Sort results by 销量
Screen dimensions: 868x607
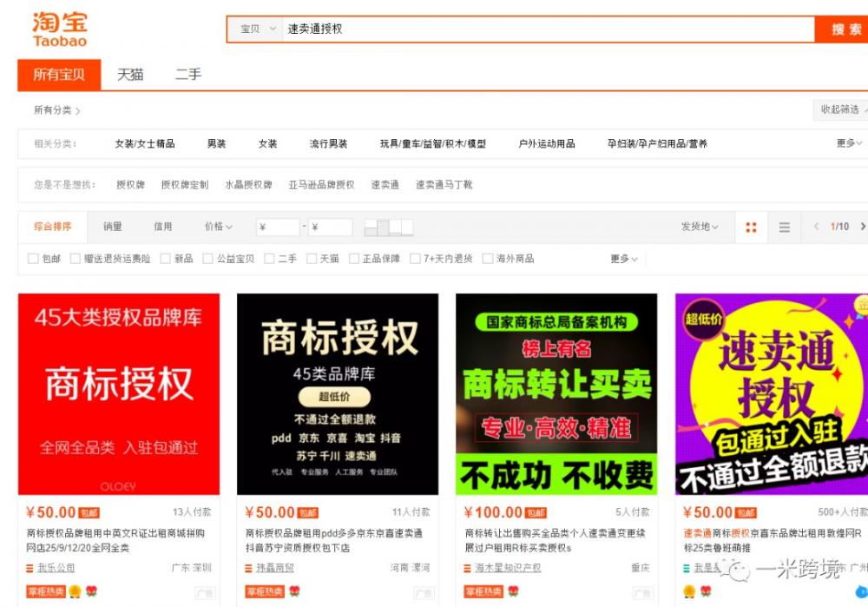click(113, 228)
